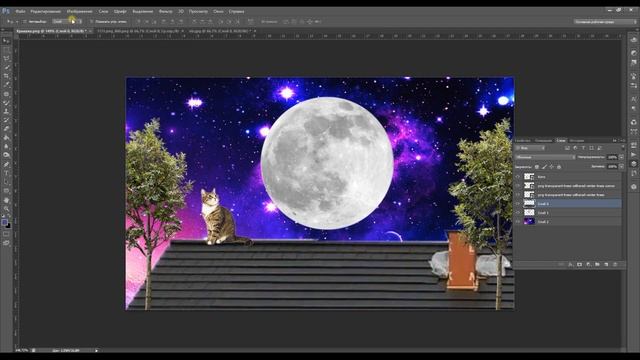
Task: Hide the Слой 3 layer
Action: 518,203
